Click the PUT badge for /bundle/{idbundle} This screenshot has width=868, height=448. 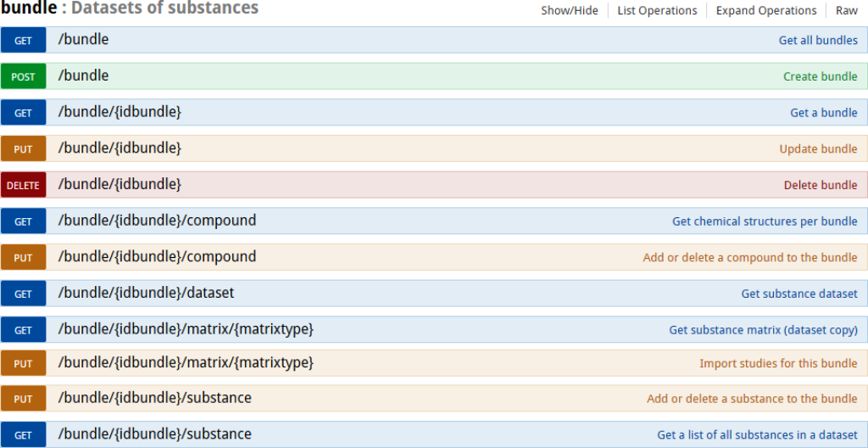coord(23,148)
